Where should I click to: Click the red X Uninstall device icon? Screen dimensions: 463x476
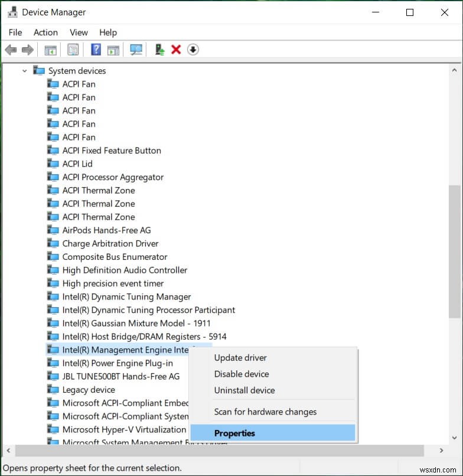pos(176,50)
